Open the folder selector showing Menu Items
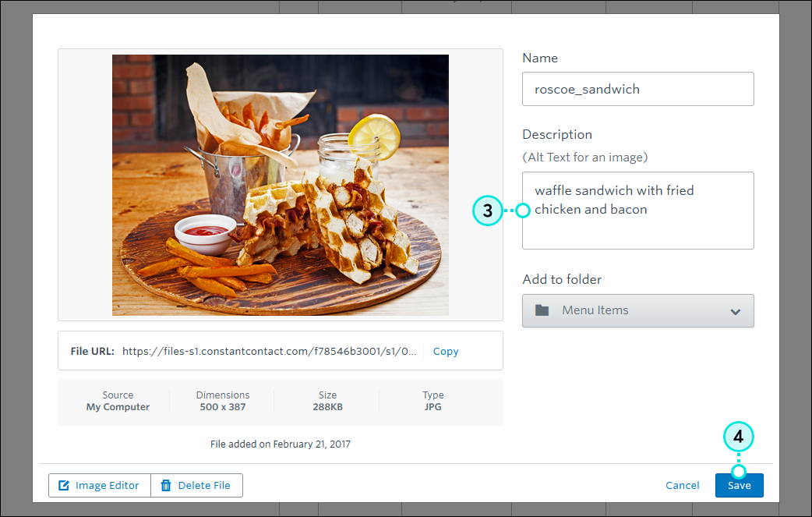The width and height of the screenshot is (812, 517). coord(637,310)
